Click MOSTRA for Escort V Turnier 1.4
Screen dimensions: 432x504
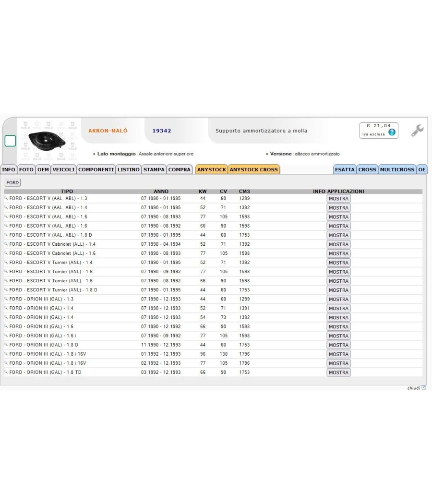tap(338, 263)
